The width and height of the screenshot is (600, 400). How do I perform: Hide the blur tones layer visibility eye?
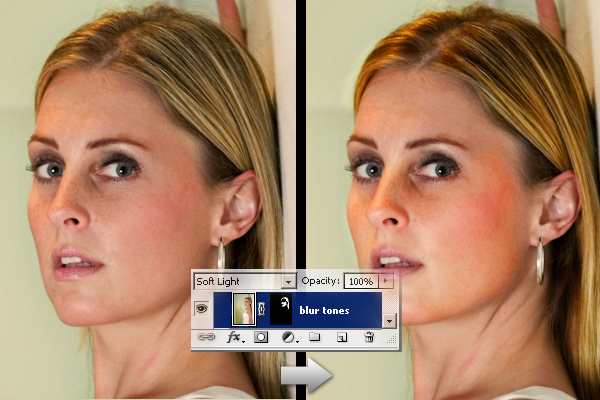(x=202, y=308)
